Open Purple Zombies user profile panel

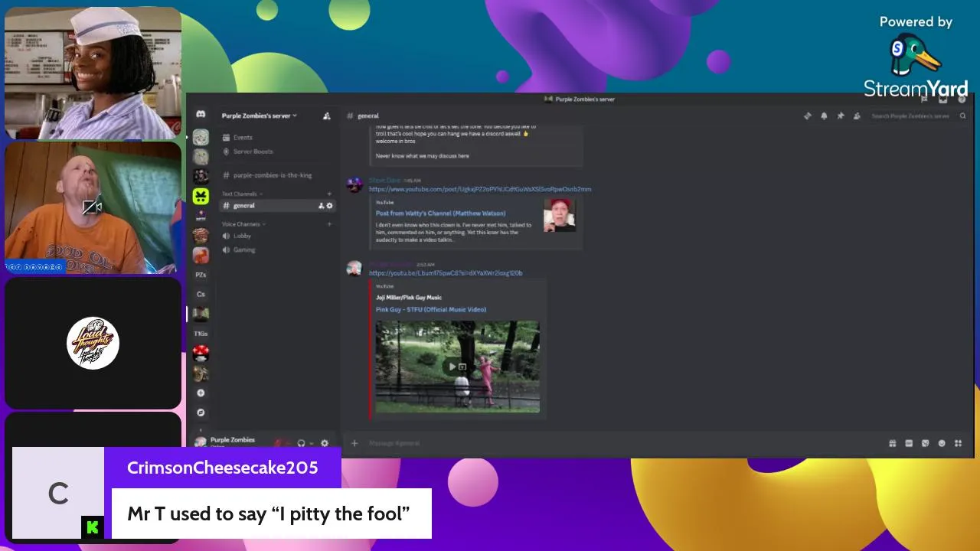[226, 442]
